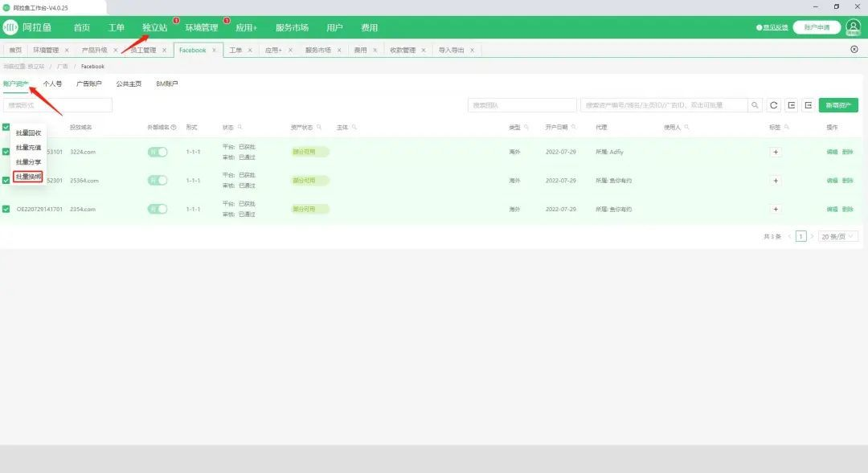The image size is (868, 473).
Task: Click the delete link for 2354.com row
Action: coord(848,209)
